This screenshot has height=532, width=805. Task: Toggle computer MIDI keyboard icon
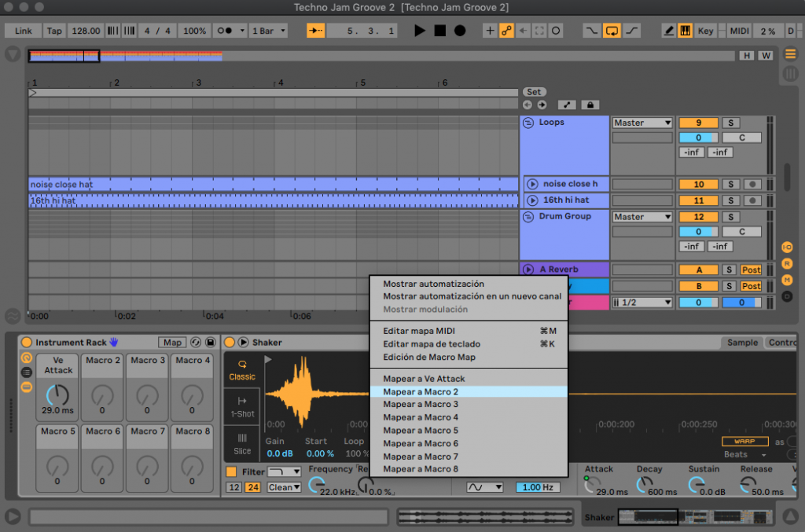[685, 31]
